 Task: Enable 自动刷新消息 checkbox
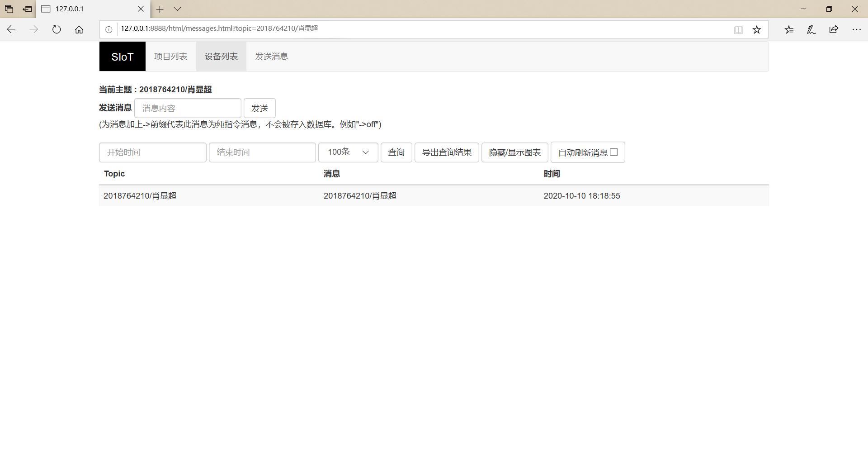coord(613,152)
